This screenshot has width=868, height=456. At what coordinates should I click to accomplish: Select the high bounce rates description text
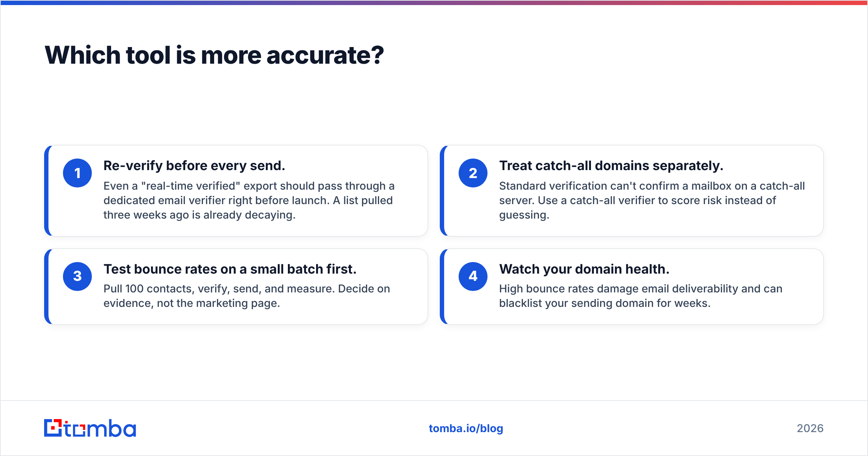(x=641, y=296)
